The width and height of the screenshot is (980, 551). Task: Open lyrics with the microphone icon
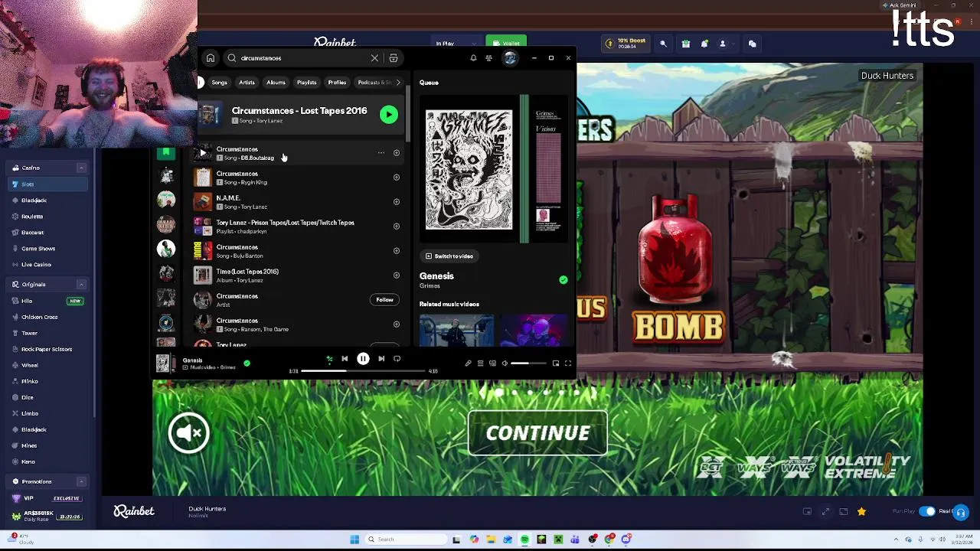click(468, 364)
